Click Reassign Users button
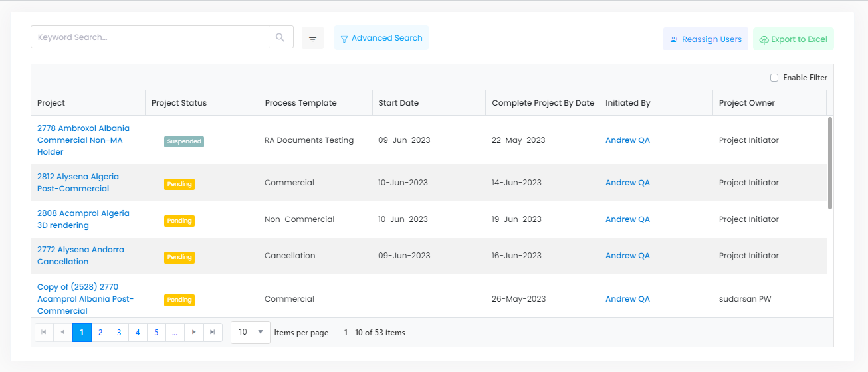 pyautogui.click(x=705, y=39)
